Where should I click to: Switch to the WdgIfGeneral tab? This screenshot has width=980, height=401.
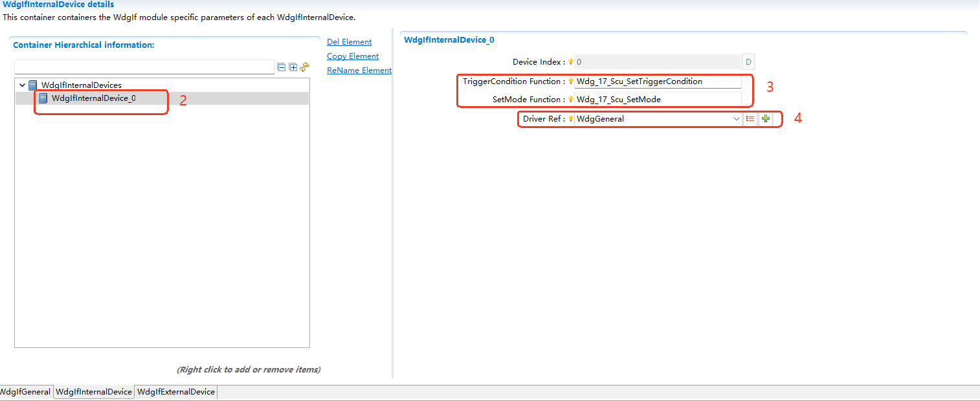[x=25, y=391]
